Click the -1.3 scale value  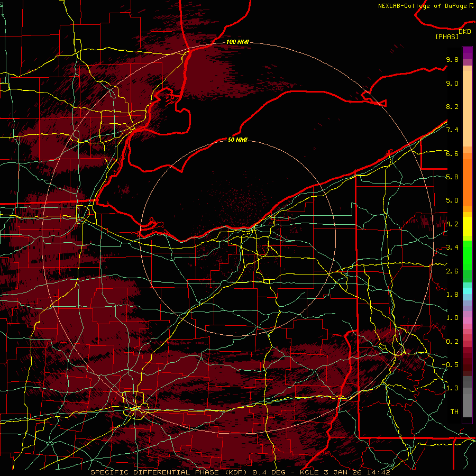(450, 388)
